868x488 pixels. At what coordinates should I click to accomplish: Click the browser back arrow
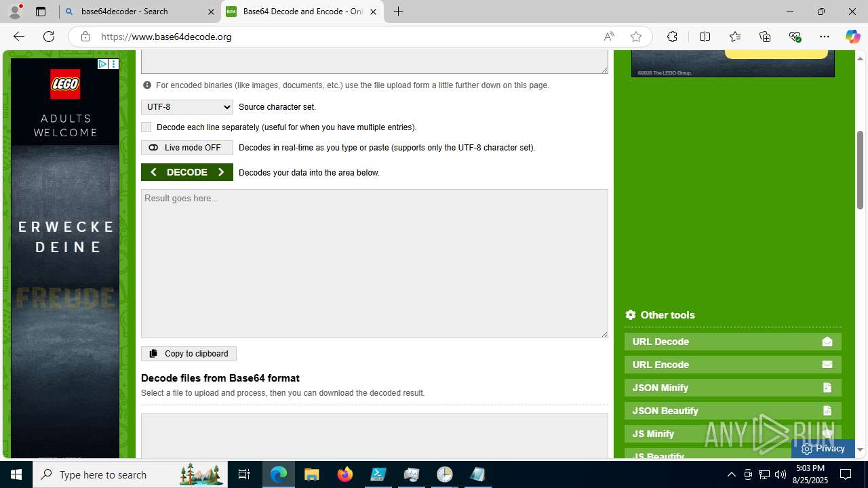coord(18,37)
